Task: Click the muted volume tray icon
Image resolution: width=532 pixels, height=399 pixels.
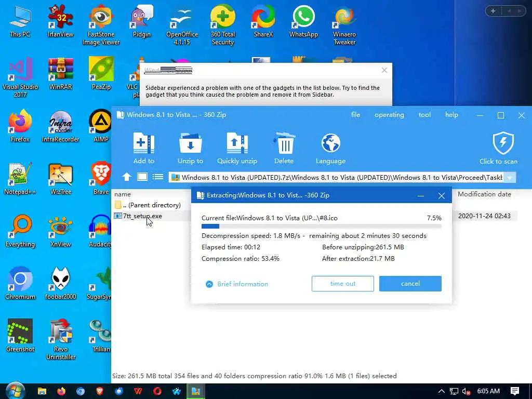Action: point(467,391)
